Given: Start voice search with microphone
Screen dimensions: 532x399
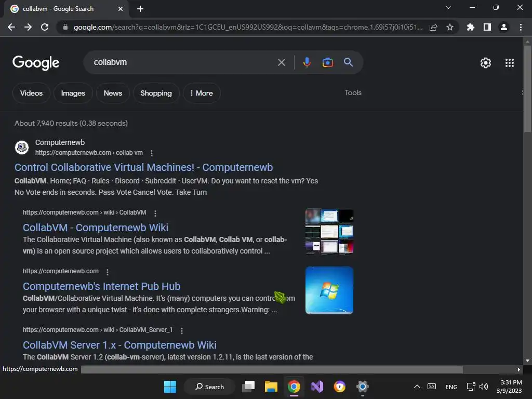Looking at the screenshot, I should (307, 62).
